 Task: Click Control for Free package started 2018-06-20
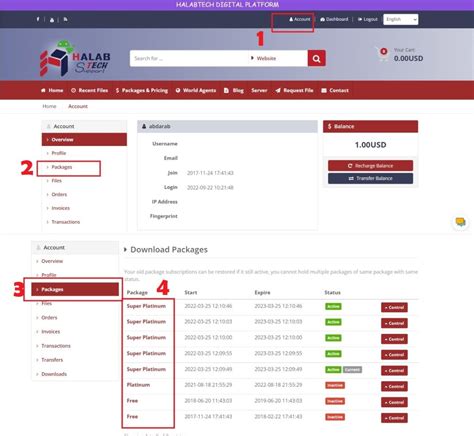pos(394,402)
